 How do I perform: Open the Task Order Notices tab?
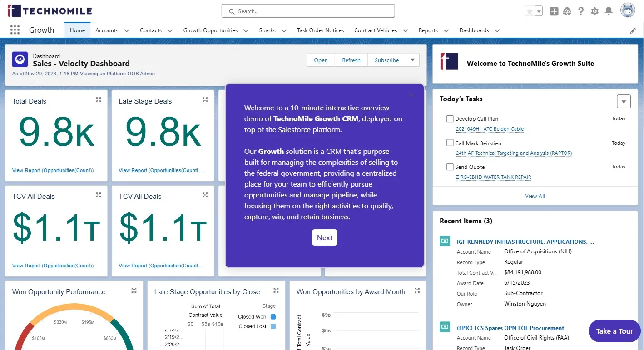pyautogui.click(x=320, y=30)
